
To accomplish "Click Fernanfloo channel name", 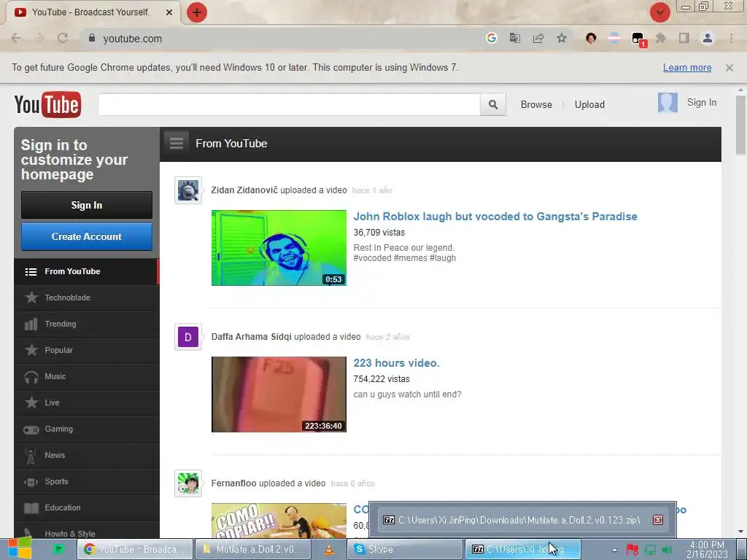I will pos(234,483).
